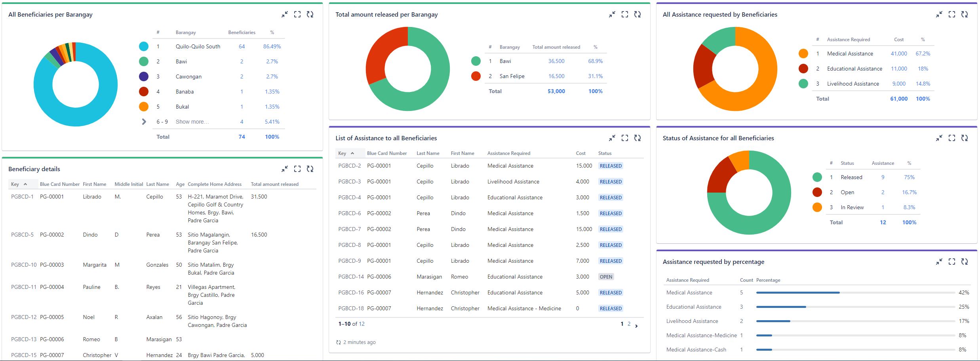The image size is (980, 361).
Task: Go to page 2 of assistance list
Action: point(629,324)
